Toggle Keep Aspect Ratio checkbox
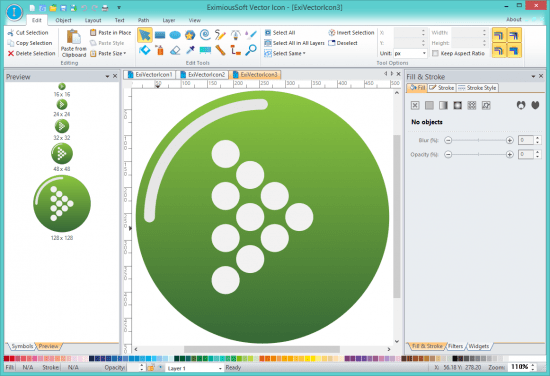This screenshot has height=376, width=550. click(435, 53)
